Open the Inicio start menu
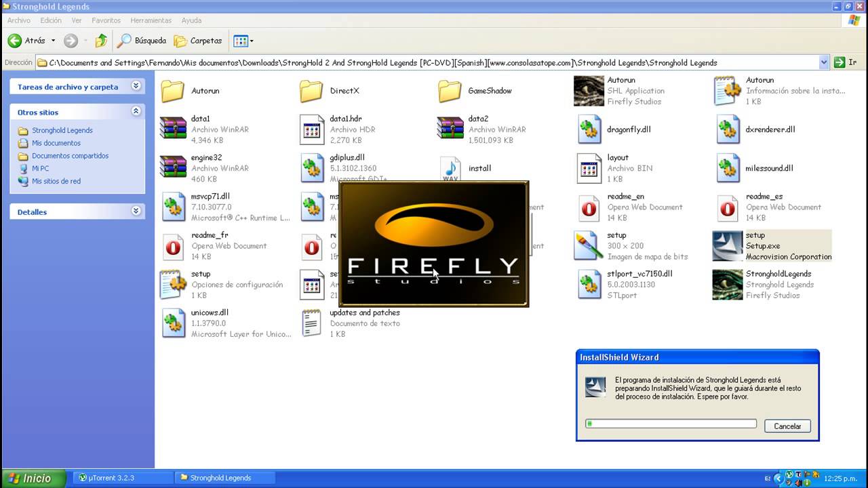Image resolution: width=868 pixels, height=488 pixels. tap(33, 478)
